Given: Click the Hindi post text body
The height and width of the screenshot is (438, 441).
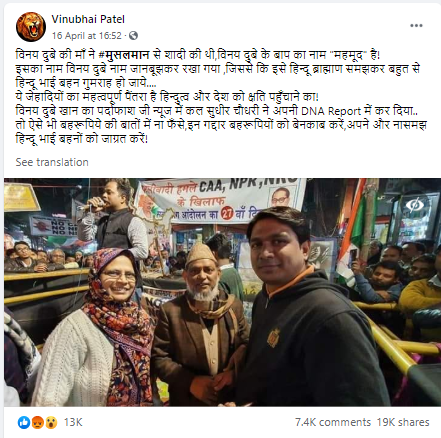Looking at the screenshot, I should tap(221, 97).
